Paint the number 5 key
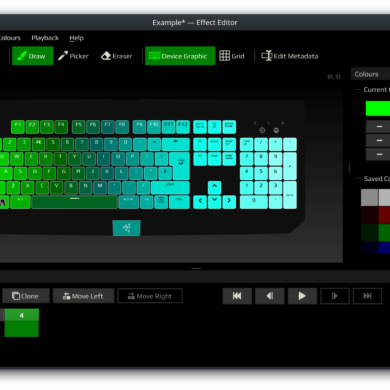390x390 pixels. click(x=53, y=144)
